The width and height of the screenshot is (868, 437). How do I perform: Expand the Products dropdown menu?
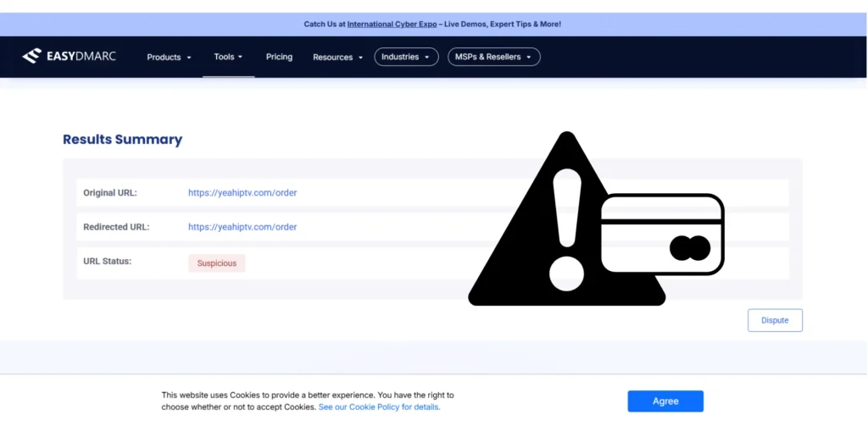[x=169, y=58]
